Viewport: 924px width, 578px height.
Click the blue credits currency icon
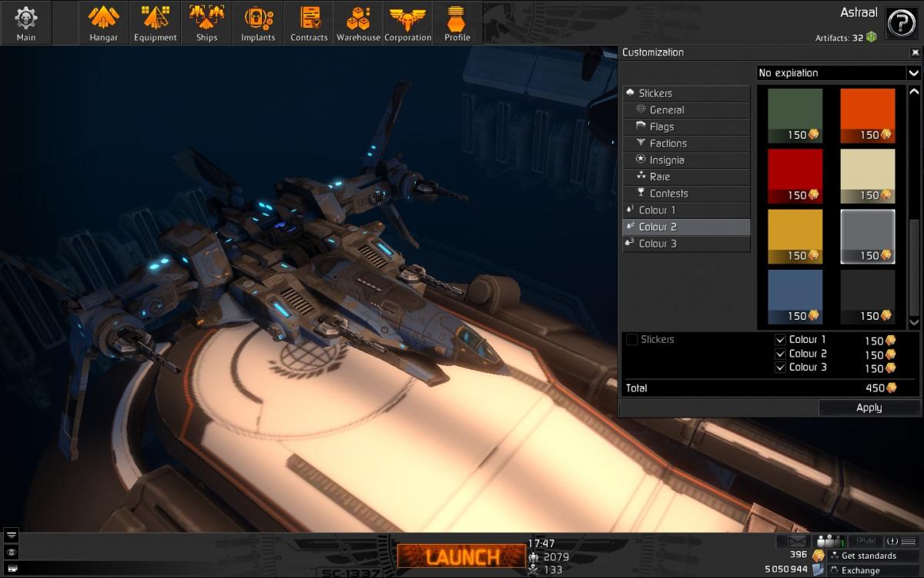[x=818, y=570]
